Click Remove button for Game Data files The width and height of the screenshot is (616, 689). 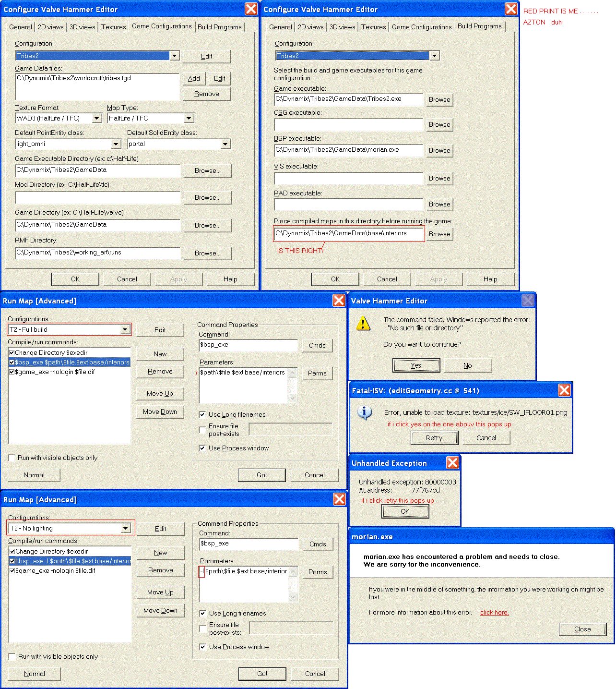[207, 94]
